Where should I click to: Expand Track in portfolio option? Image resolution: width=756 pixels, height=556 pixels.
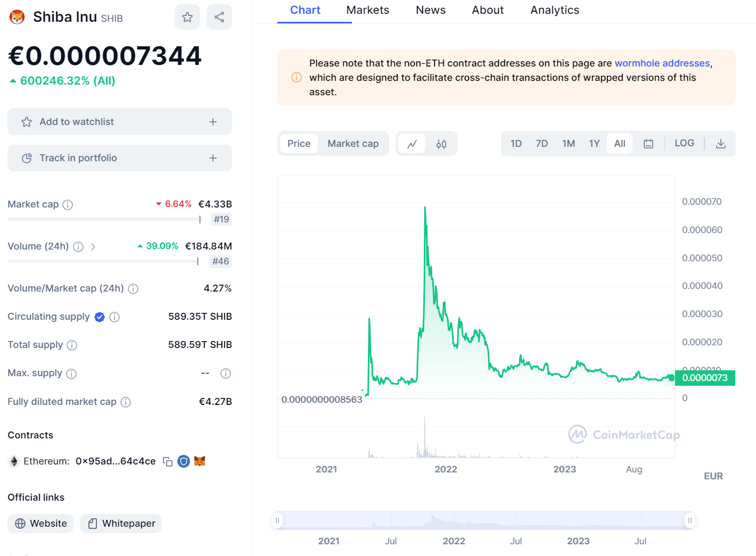pos(213,158)
